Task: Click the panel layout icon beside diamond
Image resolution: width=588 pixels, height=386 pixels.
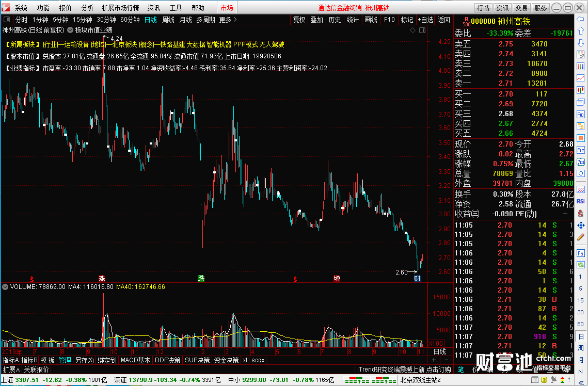Action: pos(422,30)
